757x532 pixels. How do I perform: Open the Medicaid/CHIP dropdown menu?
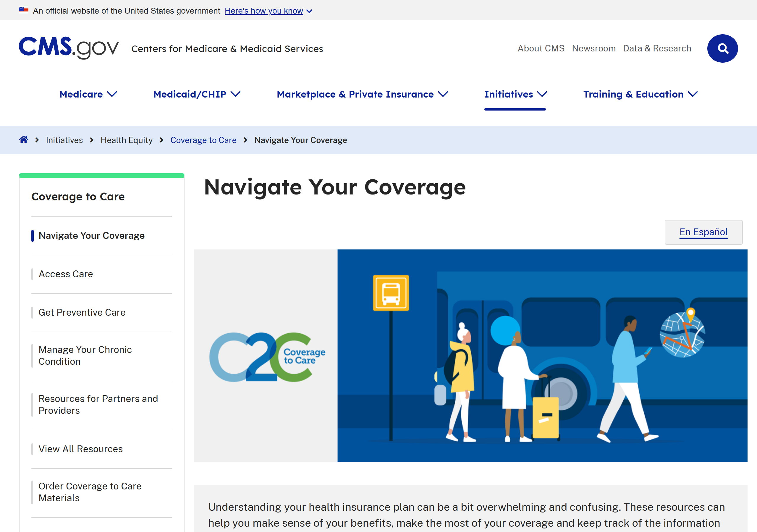[x=197, y=94]
